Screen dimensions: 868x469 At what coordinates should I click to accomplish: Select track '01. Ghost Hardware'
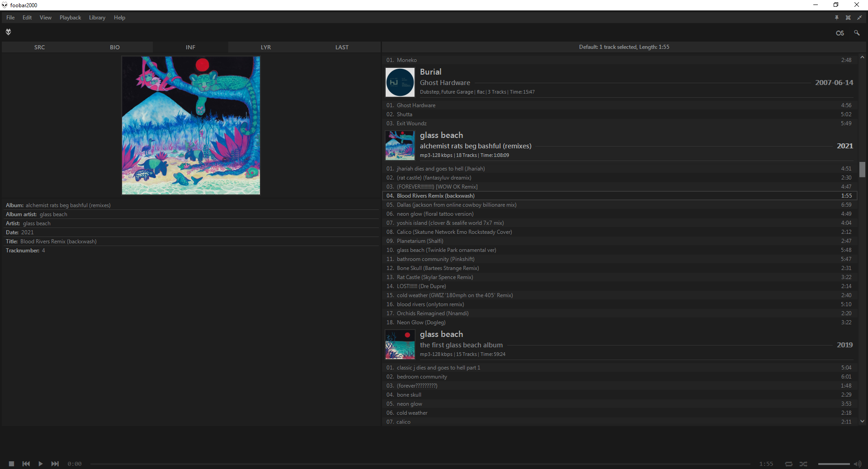click(x=620, y=105)
